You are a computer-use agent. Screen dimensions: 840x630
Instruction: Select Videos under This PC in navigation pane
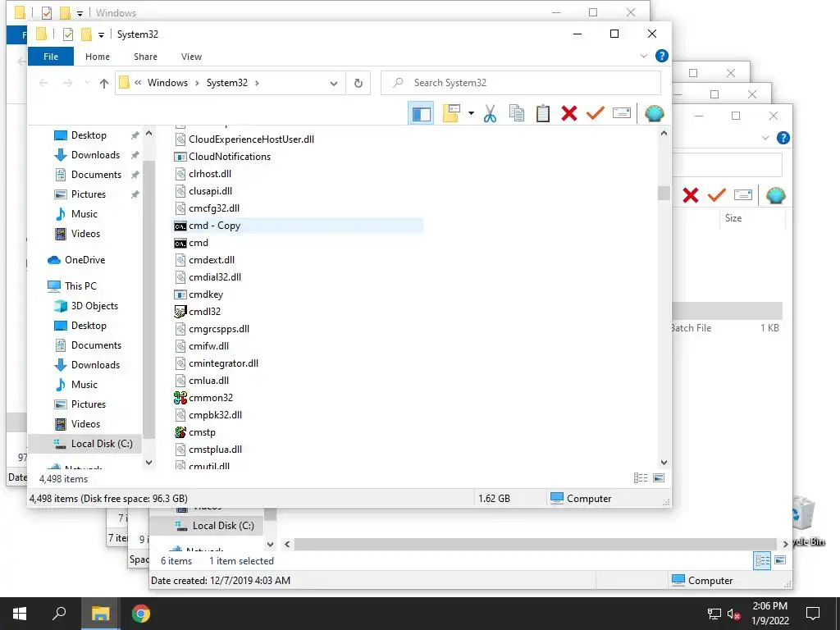pos(85,424)
